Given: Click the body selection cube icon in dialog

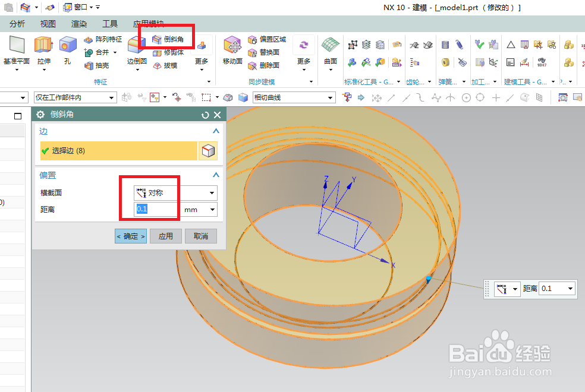Looking at the screenshot, I should pos(208,151).
